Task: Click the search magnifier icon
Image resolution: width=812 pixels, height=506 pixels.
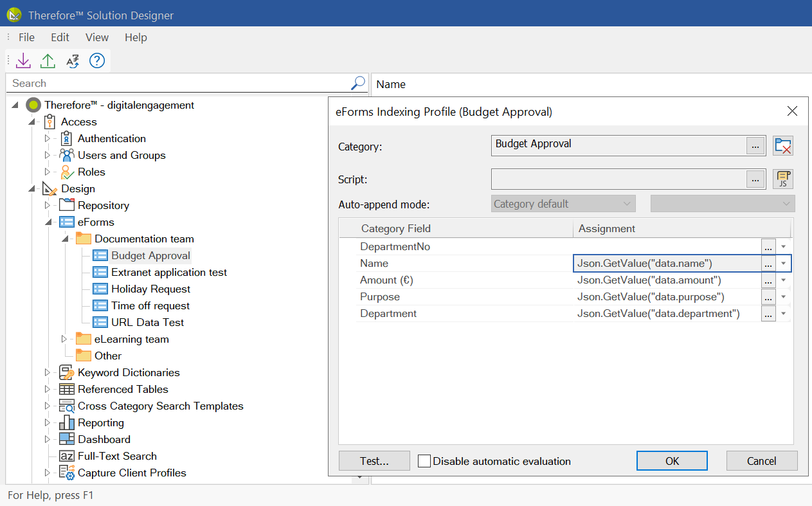Action: coord(358,83)
